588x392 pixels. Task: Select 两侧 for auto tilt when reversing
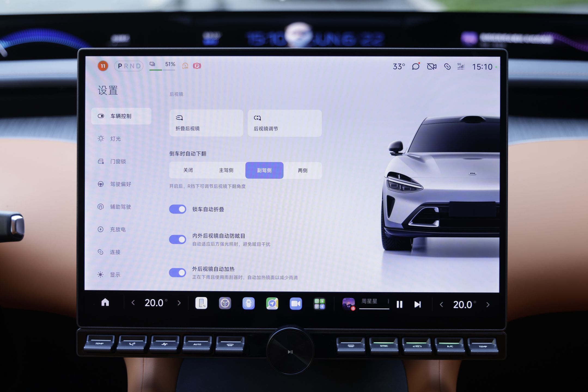pos(303,170)
